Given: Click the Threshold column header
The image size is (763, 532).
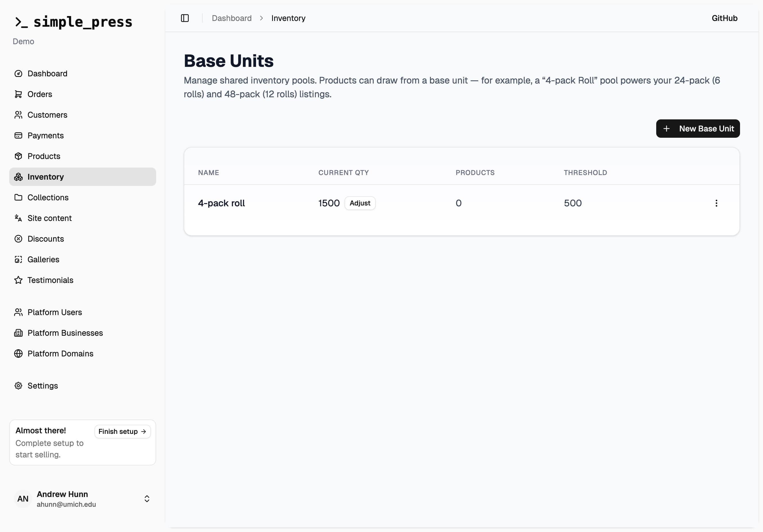Looking at the screenshot, I should tap(585, 172).
